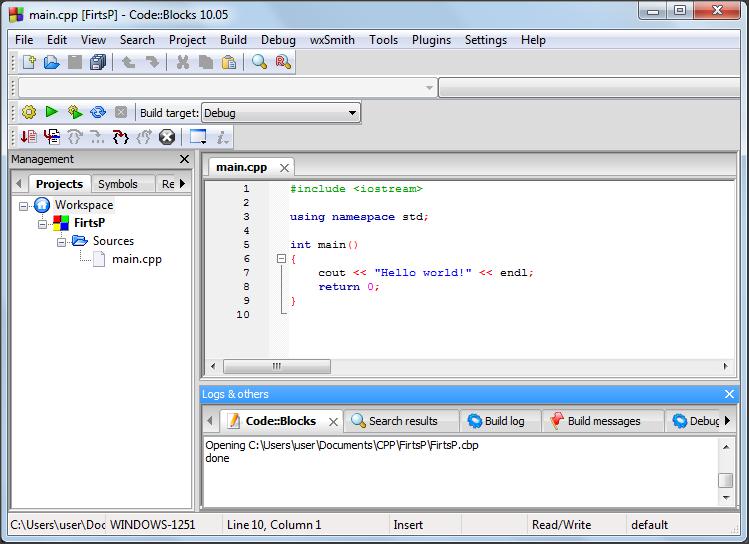This screenshot has width=749, height=544.
Task: Open the File menu
Action: click(x=24, y=40)
